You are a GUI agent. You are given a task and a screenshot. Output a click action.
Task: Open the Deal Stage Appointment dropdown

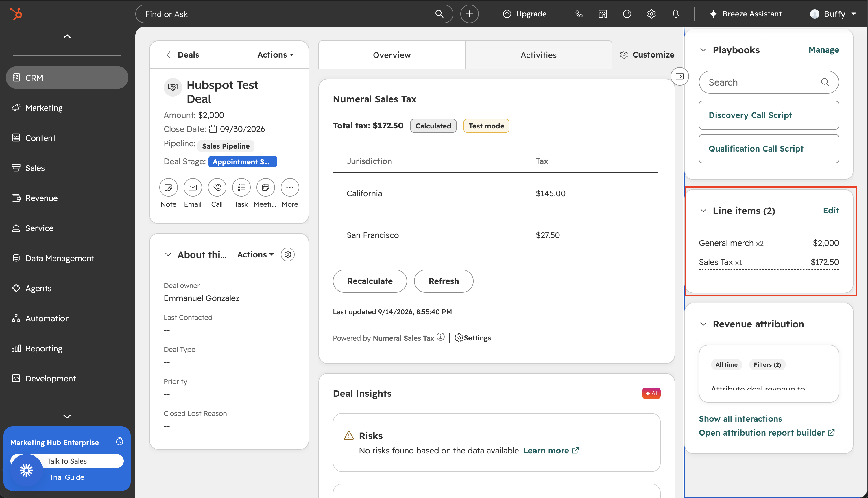click(242, 162)
